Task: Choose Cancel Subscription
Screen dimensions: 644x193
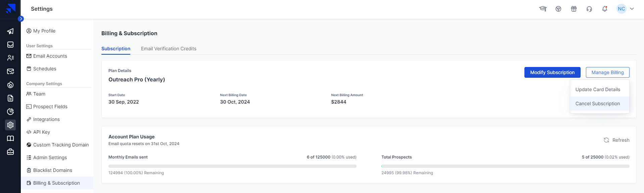Action: click(600, 104)
